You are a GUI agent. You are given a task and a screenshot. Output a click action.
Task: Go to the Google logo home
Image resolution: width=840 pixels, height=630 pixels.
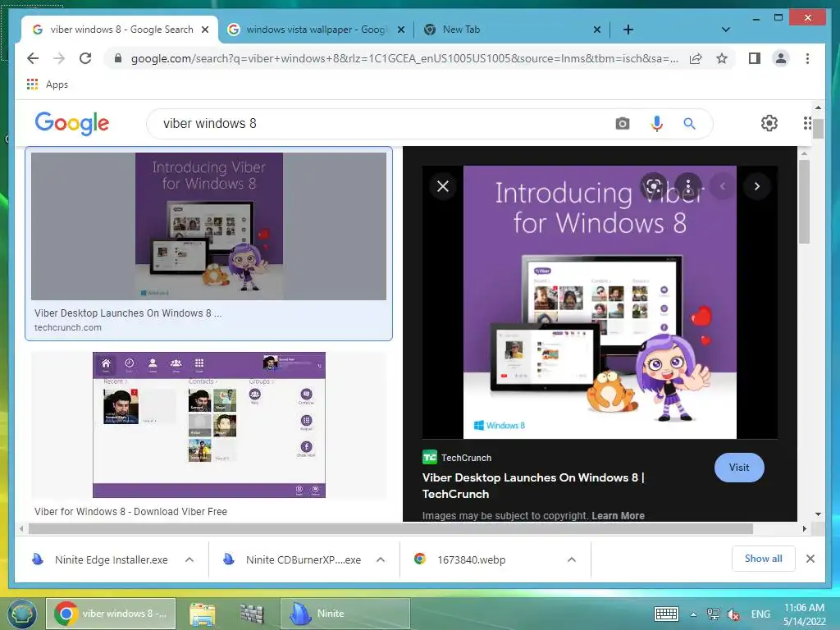(x=72, y=123)
